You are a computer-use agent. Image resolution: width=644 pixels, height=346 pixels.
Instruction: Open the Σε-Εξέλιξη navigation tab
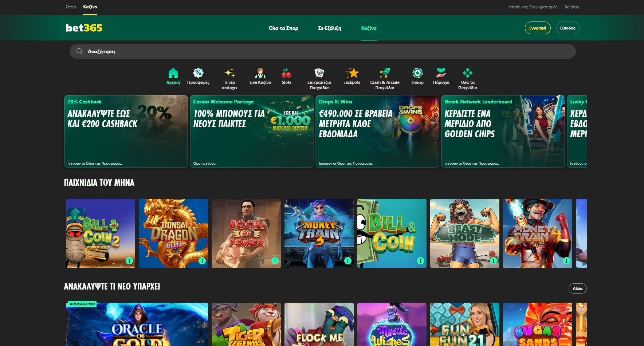click(330, 28)
